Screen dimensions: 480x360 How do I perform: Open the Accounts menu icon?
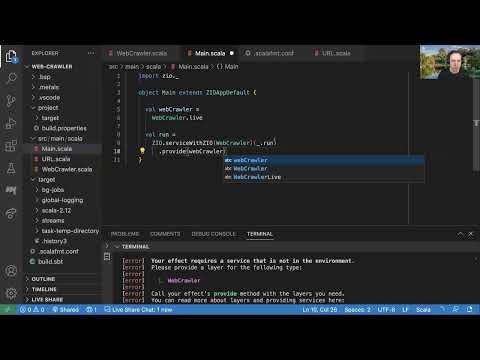coord(11,271)
